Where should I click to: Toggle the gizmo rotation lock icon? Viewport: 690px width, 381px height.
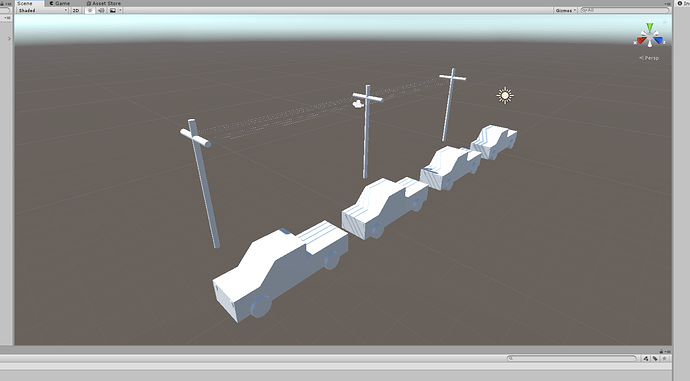point(665,21)
